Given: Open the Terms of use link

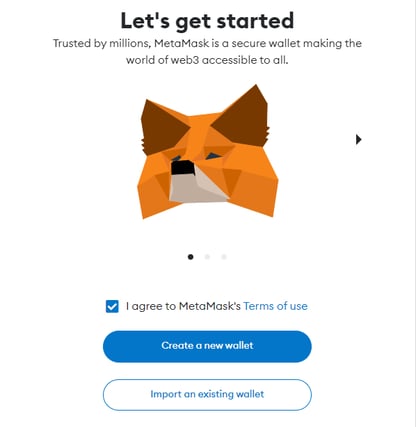Looking at the screenshot, I should tap(275, 306).
